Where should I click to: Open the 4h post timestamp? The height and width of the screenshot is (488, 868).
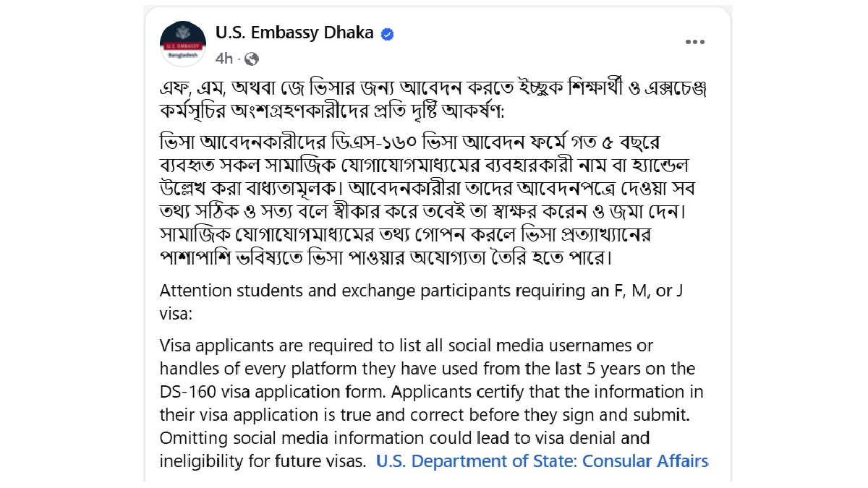click(x=224, y=59)
